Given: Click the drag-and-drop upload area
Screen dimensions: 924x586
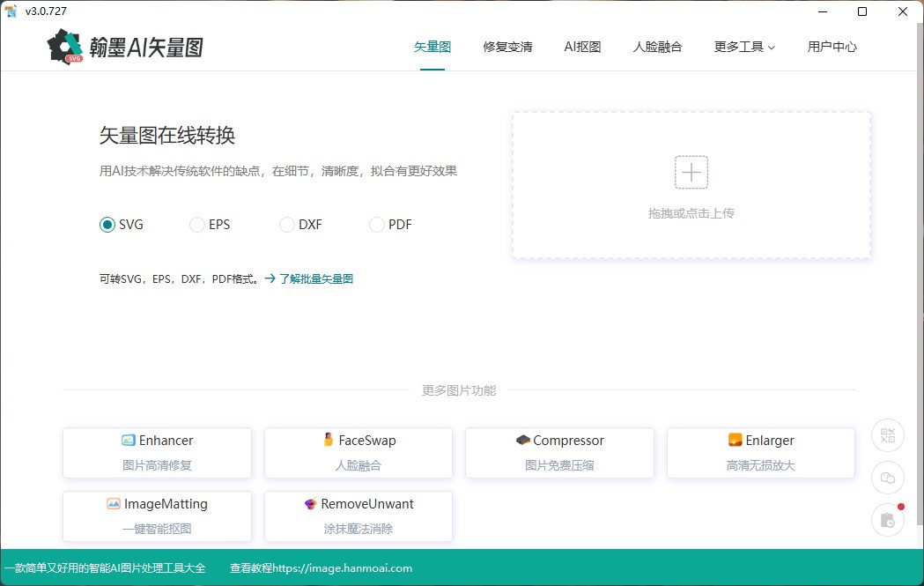Looking at the screenshot, I should pyautogui.click(x=691, y=184).
